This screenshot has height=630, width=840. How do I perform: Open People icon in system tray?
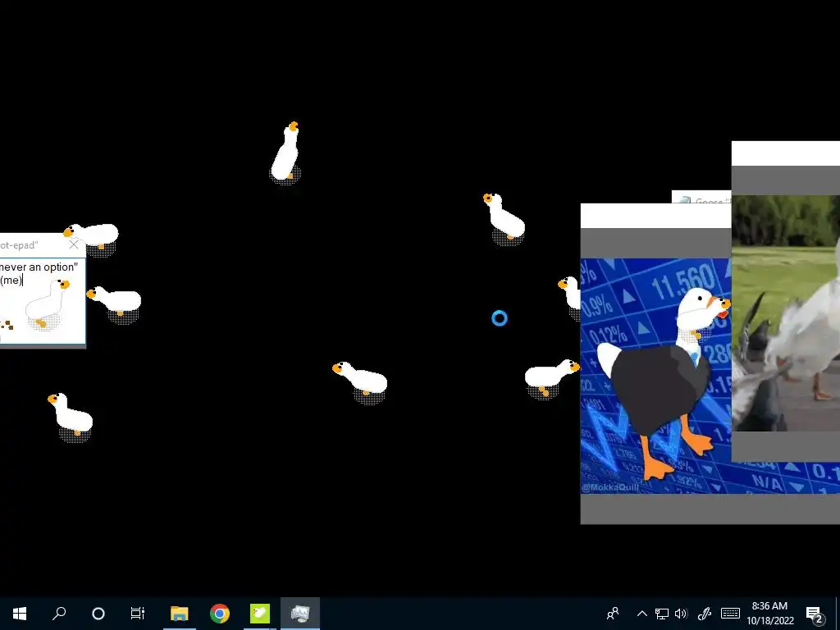613,614
